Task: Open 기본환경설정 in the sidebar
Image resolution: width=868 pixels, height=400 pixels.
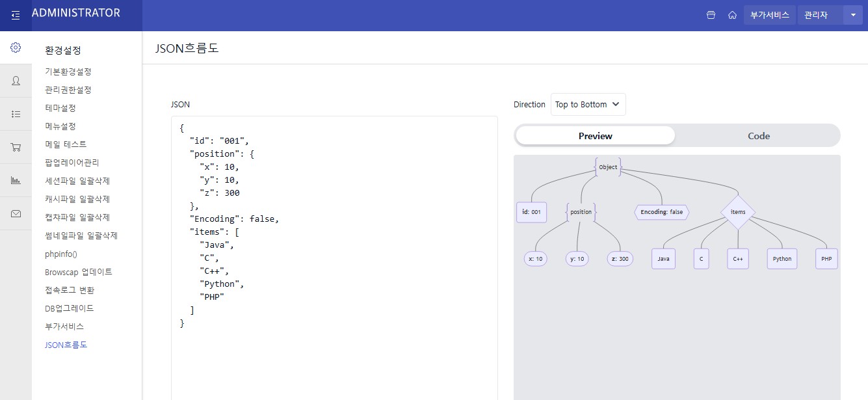Action: [x=68, y=72]
